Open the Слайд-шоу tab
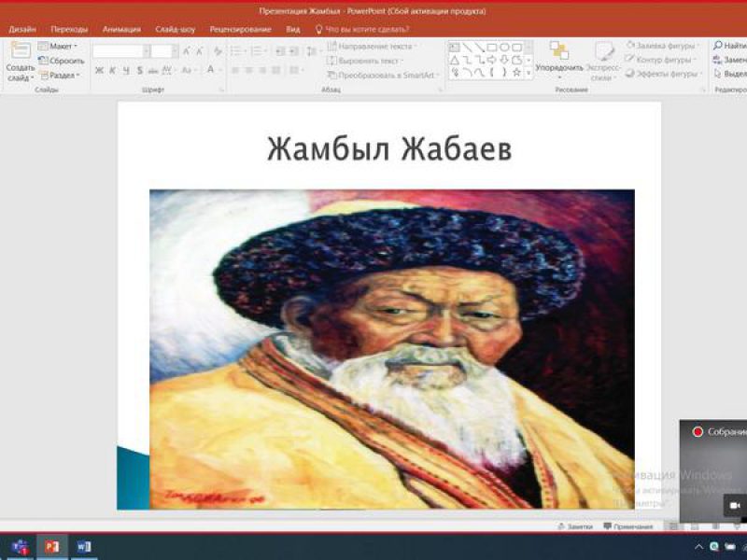Viewport: 747px width, 560px height. coord(175,30)
